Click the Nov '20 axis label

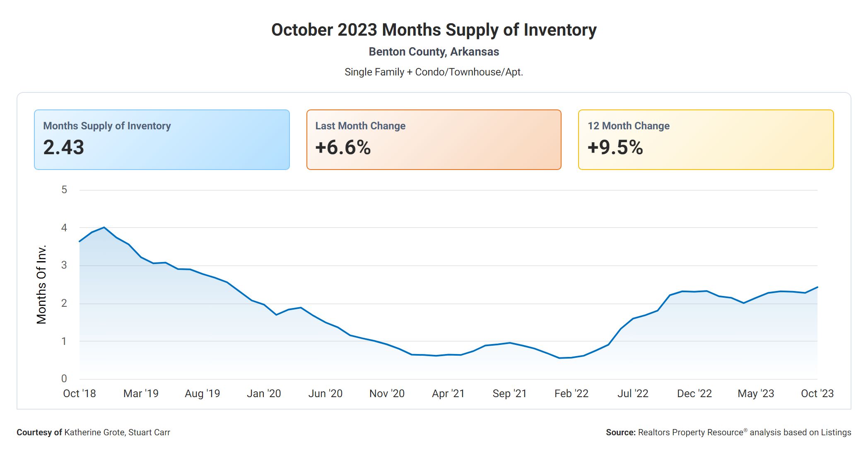pyautogui.click(x=387, y=393)
